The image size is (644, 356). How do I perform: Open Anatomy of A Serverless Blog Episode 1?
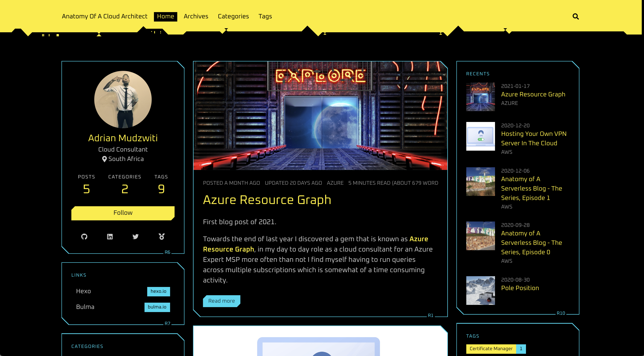531,188
